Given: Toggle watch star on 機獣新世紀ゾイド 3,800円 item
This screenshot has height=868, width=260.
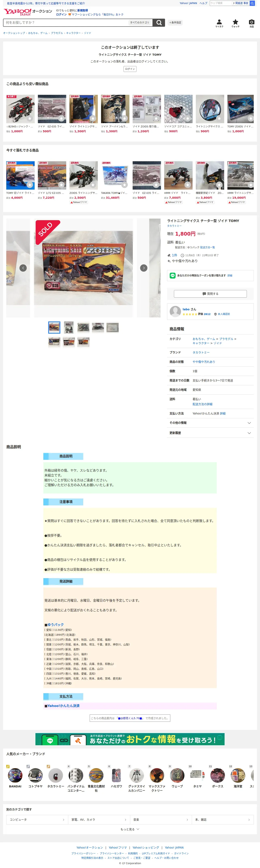Looking at the screenshot, I should pos(219,185).
